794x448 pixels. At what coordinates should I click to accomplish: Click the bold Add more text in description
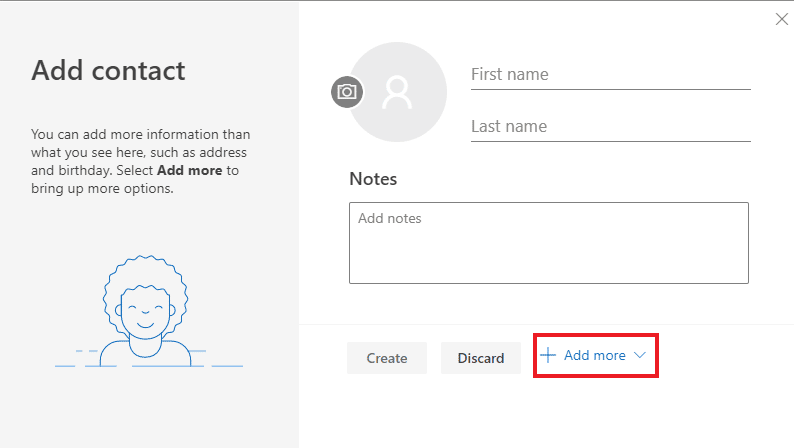190,171
